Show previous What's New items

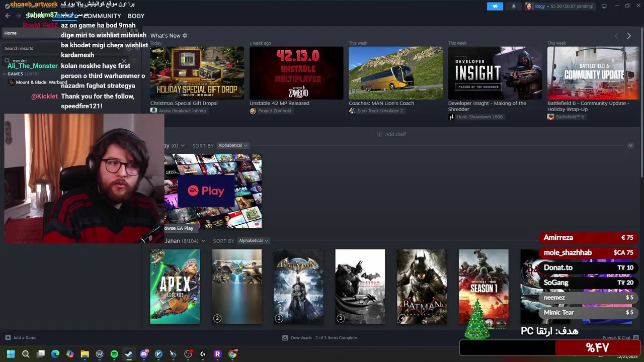point(616,36)
